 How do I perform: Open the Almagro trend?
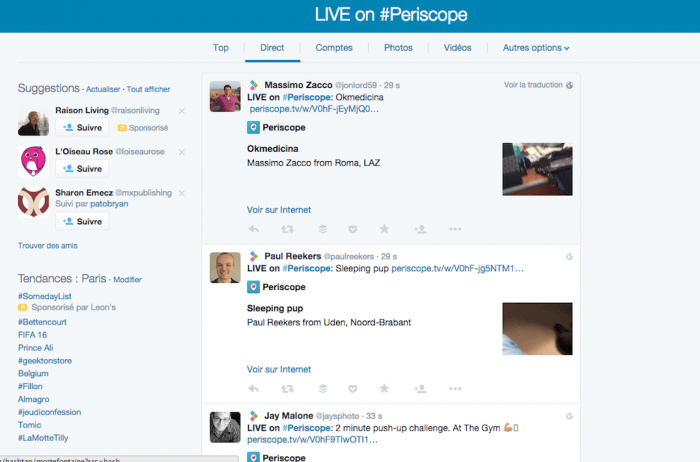[33, 399]
